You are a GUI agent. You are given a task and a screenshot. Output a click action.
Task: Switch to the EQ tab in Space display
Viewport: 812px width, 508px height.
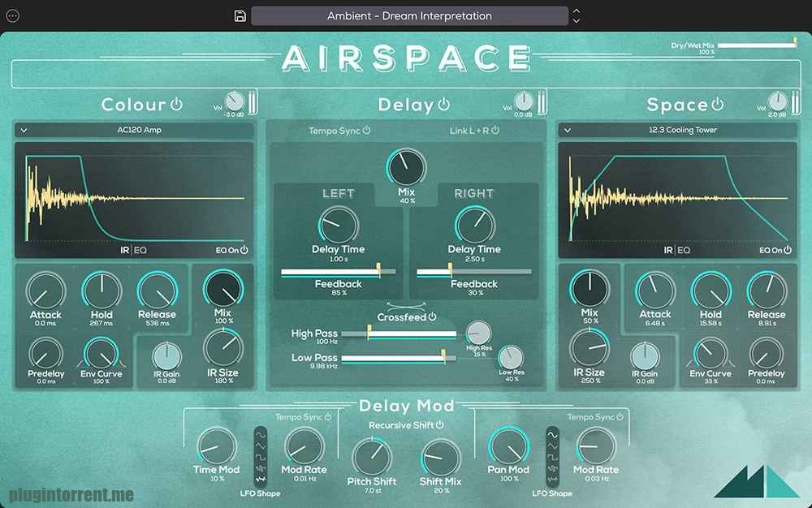[684, 250]
